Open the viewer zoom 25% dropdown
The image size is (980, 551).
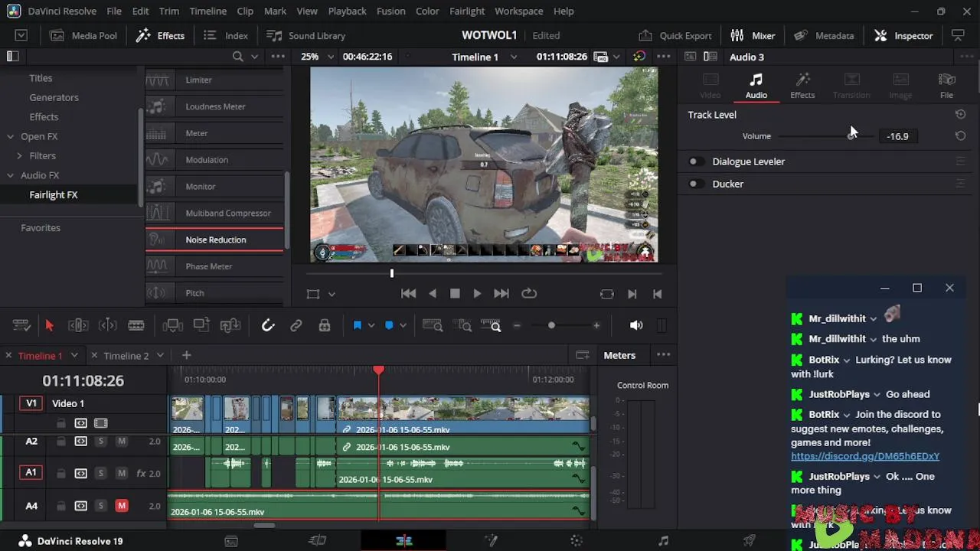pos(317,57)
